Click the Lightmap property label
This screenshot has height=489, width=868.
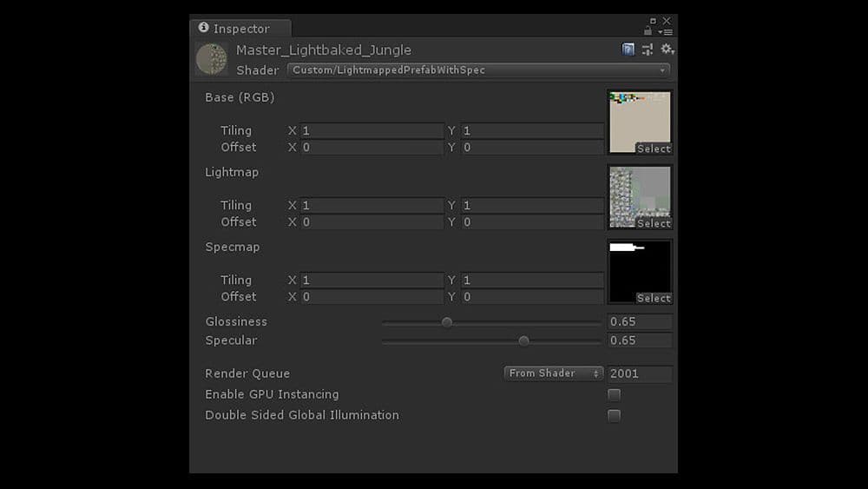pos(232,172)
